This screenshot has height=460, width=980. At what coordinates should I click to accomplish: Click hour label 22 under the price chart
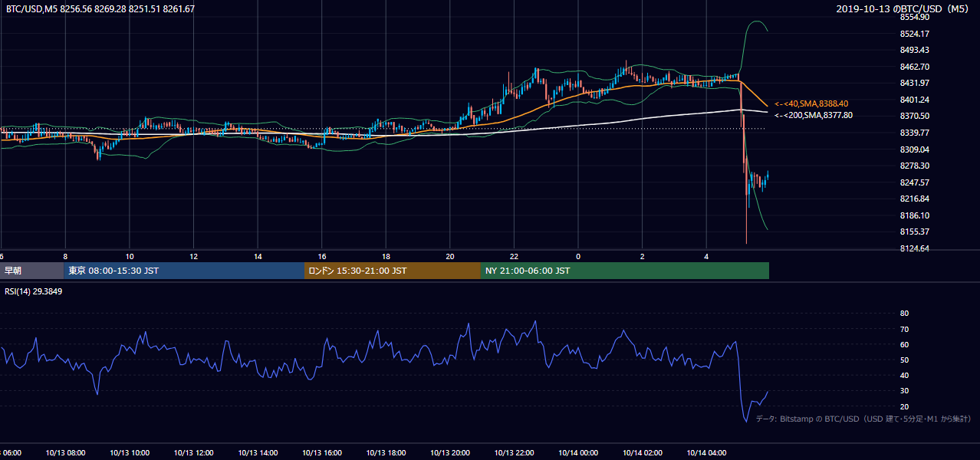514,256
